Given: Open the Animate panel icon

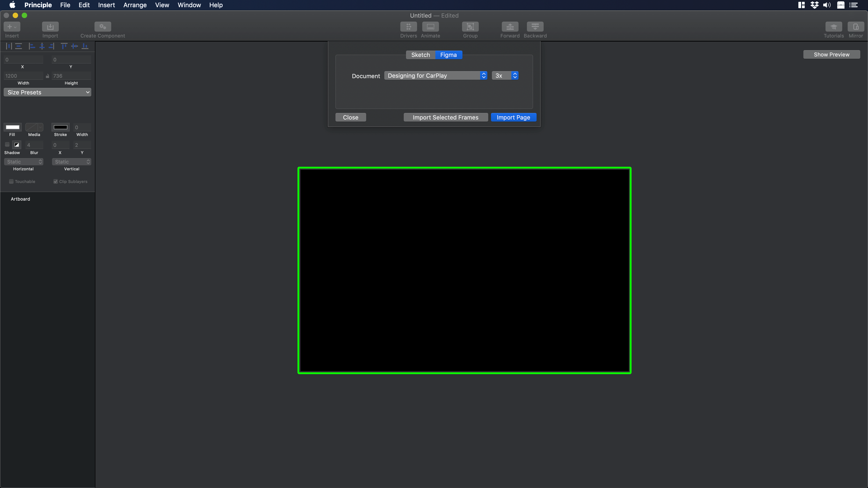Looking at the screenshot, I should tap(430, 27).
